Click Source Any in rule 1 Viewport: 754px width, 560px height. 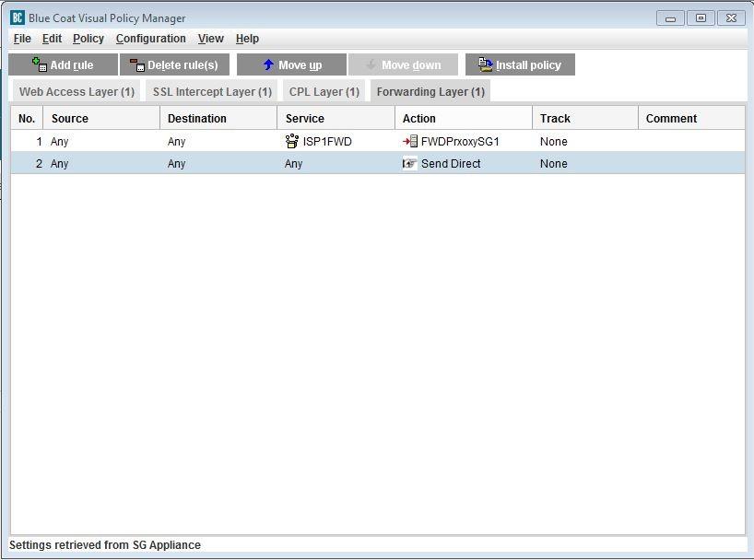coord(60,141)
